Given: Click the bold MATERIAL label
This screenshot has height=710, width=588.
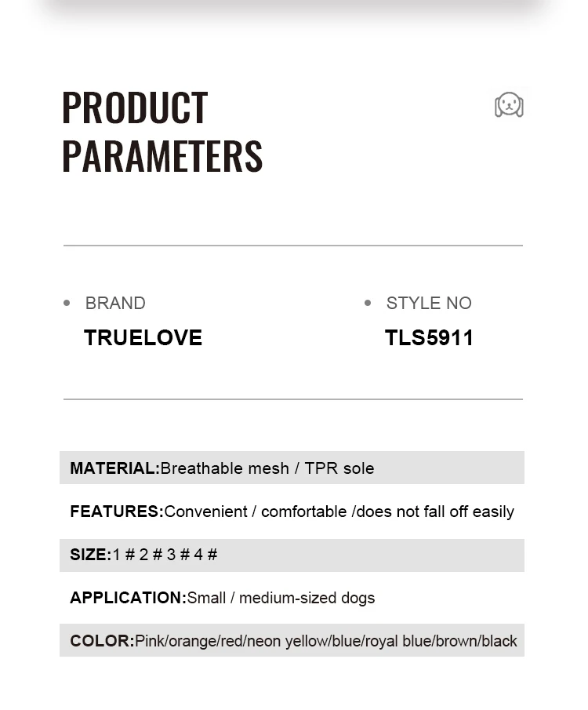Looking at the screenshot, I should click(x=114, y=468).
